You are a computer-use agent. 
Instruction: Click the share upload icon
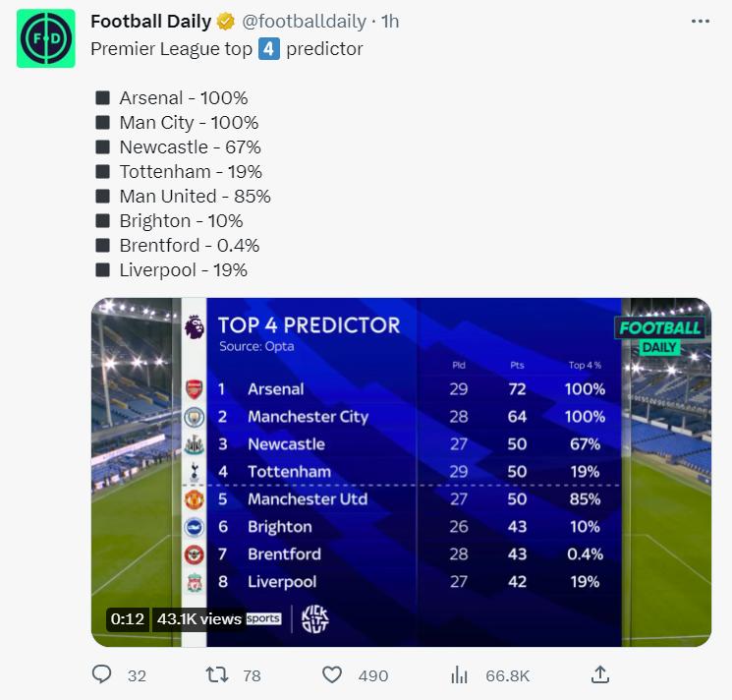pos(600,674)
